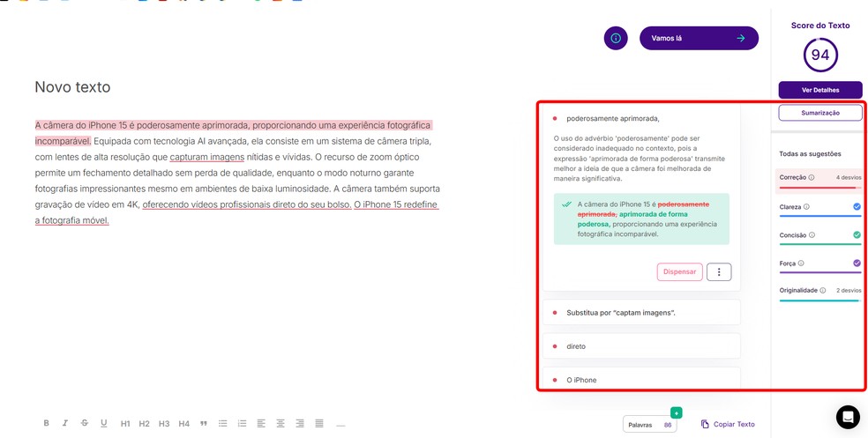Toggle italic formatting in the editor toolbar
Screen dimensions: 868x438
click(65, 423)
